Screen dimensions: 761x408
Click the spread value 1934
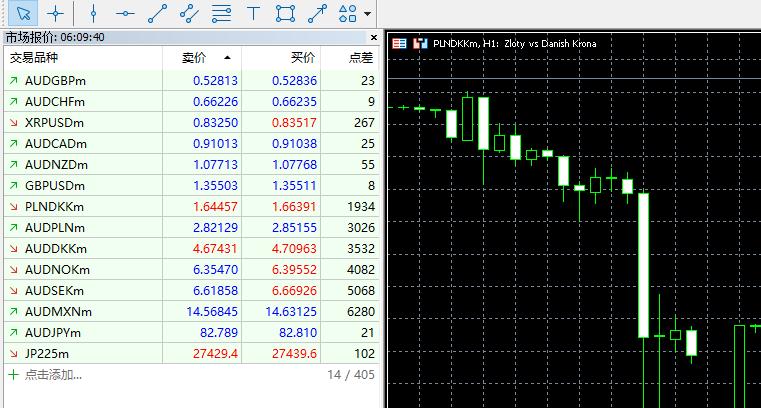pyautogui.click(x=361, y=207)
